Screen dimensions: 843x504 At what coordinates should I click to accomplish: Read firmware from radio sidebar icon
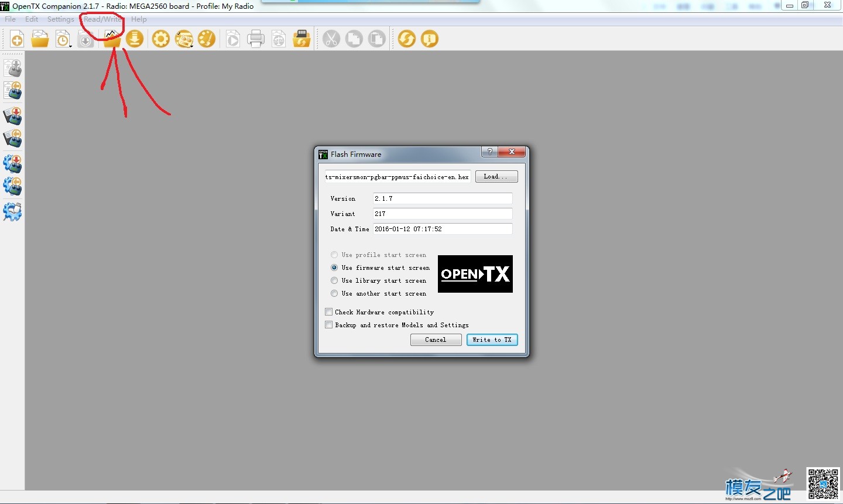(13, 186)
